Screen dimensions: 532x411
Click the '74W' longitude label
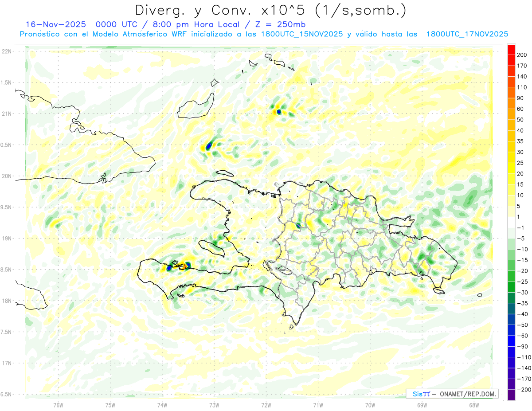[x=162, y=405]
